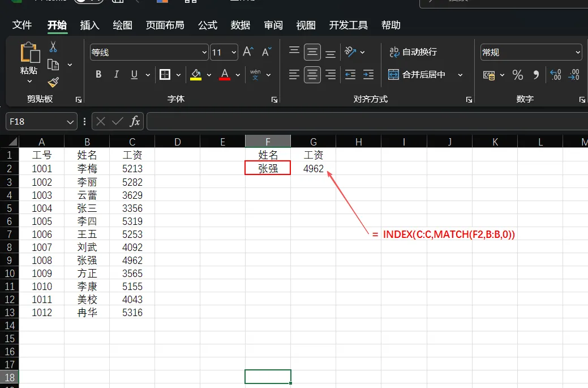588x388 pixels.
Task: Expand font color dropdown arrow
Action: point(238,75)
